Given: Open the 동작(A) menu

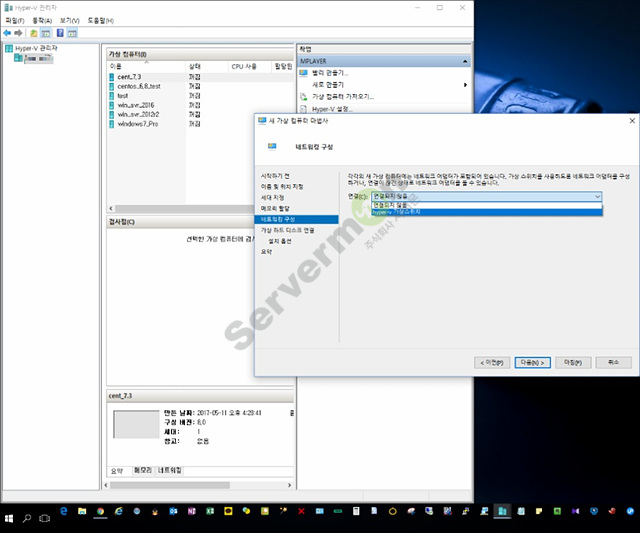Looking at the screenshot, I should tap(42, 20).
